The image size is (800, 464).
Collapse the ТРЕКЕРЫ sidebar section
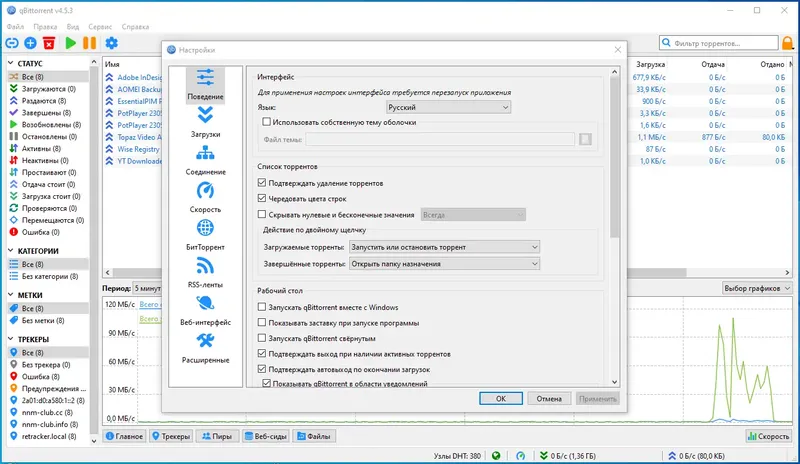(x=11, y=339)
